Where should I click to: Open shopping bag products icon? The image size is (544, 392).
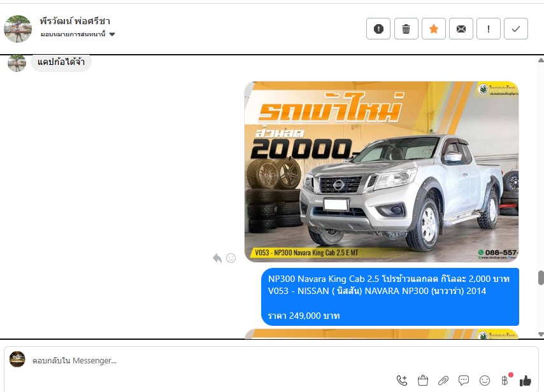422,381
